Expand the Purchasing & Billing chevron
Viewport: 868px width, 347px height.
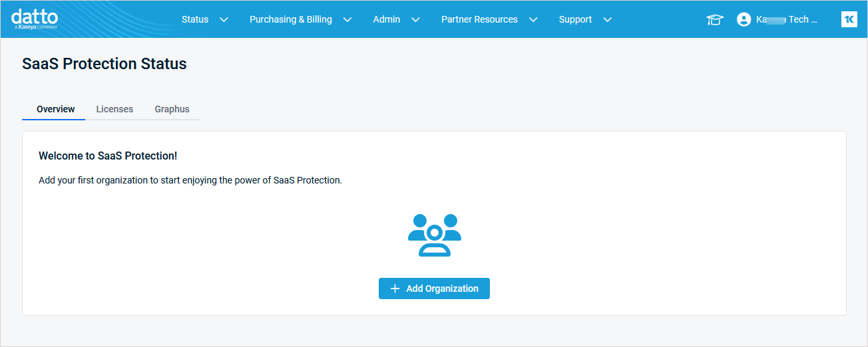click(x=347, y=20)
